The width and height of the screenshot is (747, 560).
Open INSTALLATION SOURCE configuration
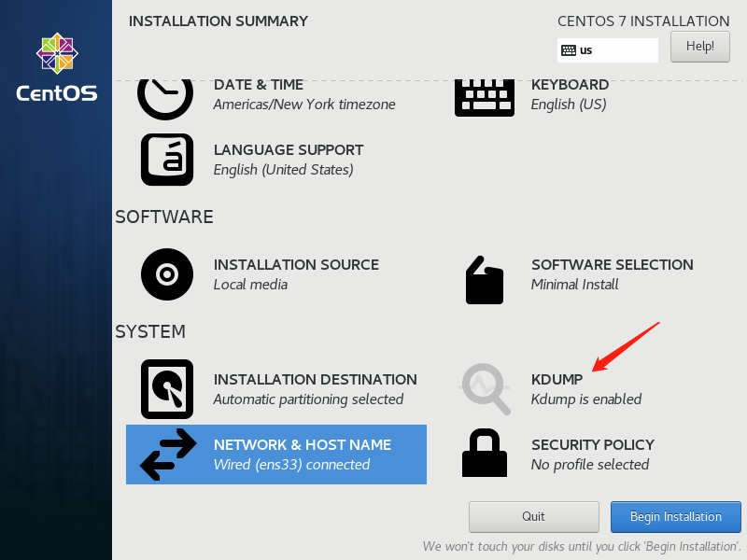(x=296, y=265)
